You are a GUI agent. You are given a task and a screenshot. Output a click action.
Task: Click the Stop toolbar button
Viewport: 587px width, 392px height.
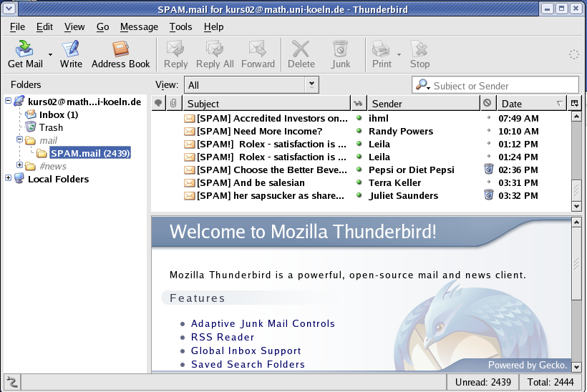pos(419,54)
